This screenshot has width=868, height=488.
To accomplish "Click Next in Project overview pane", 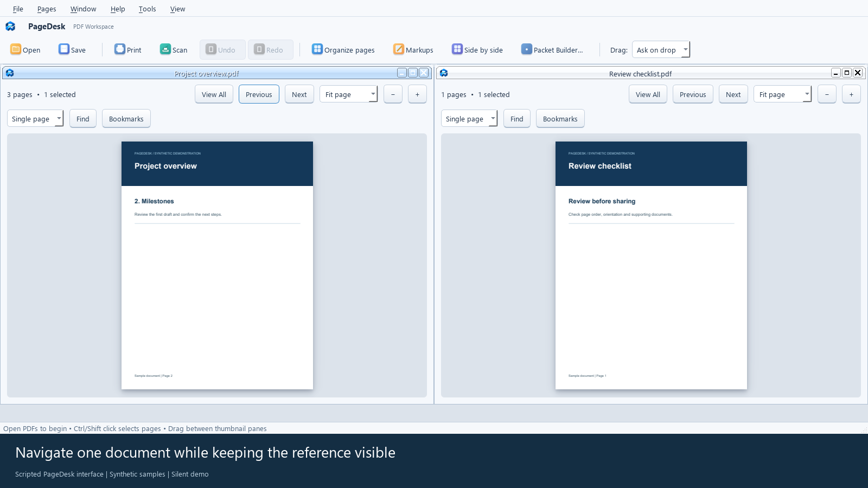I will (299, 94).
